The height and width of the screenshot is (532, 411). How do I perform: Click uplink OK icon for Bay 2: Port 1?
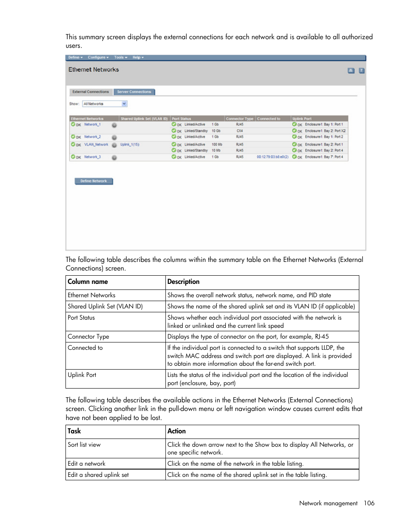pos(294,145)
